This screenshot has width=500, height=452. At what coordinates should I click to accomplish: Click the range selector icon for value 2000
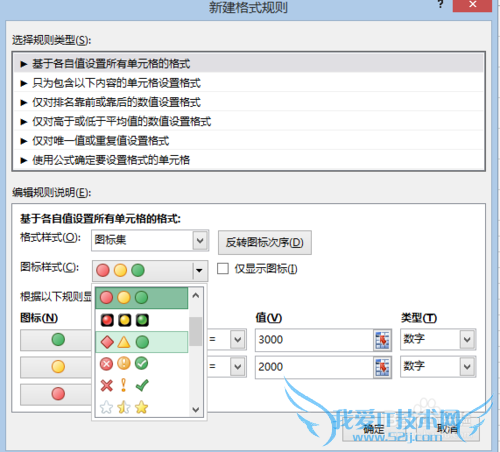382,367
